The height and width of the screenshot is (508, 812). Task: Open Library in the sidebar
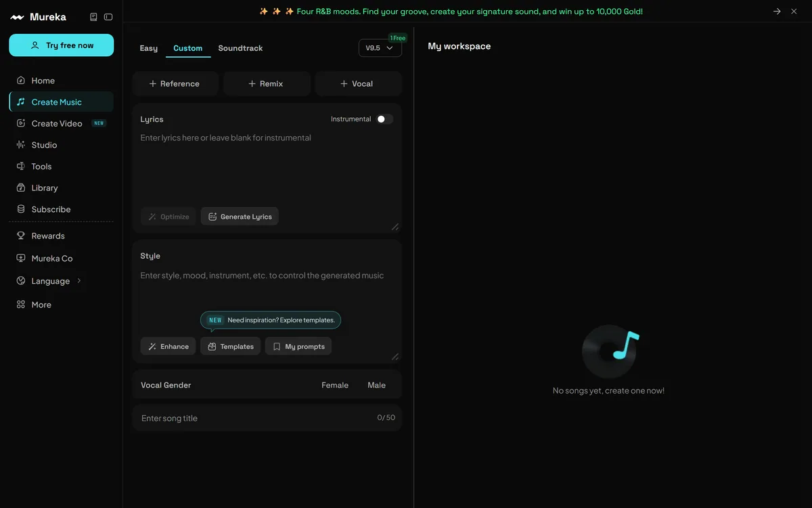click(61, 188)
